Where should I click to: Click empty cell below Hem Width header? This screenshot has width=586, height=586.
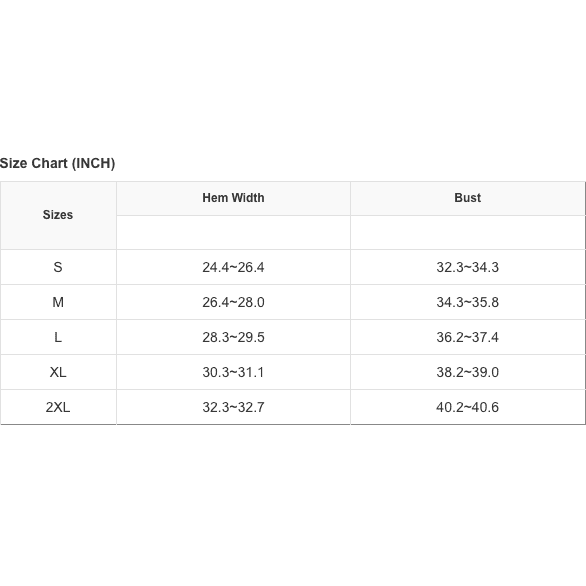click(x=233, y=232)
